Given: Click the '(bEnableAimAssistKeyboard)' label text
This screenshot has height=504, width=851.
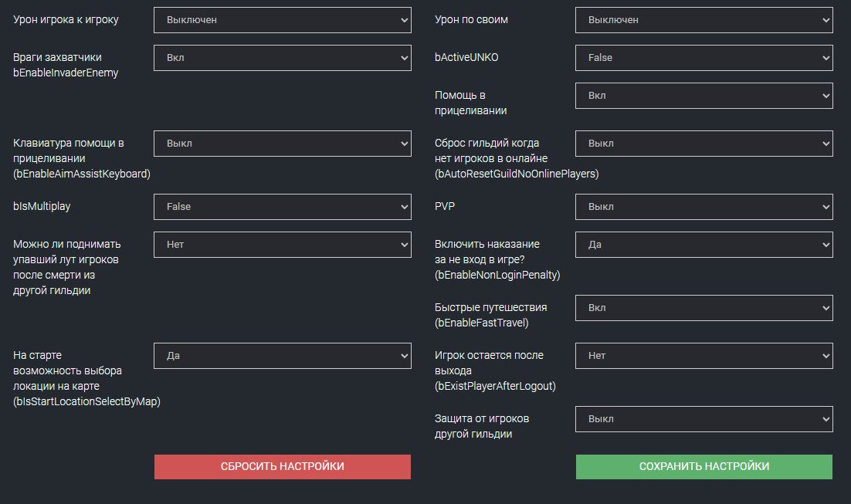Looking at the screenshot, I should click(82, 174).
